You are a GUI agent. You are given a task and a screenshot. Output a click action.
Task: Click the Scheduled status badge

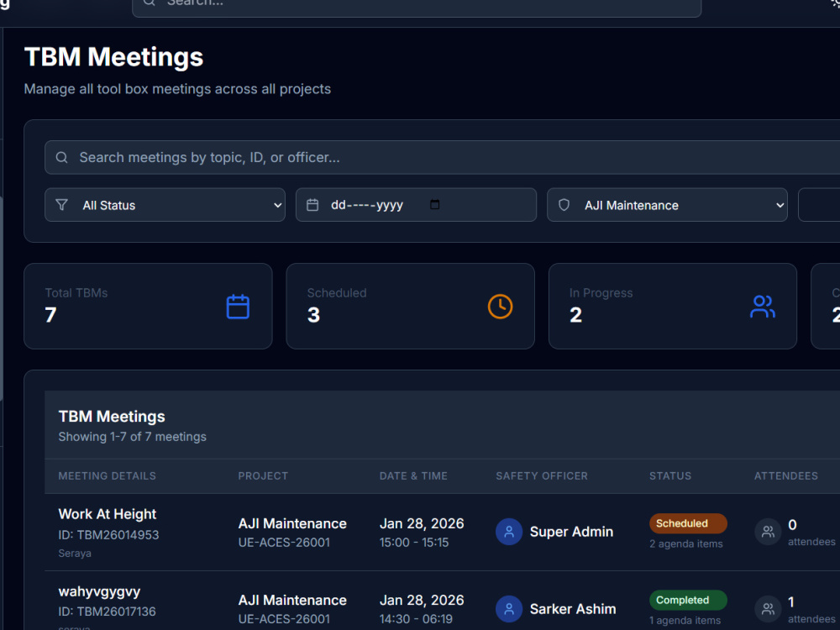tap(688, 523)
